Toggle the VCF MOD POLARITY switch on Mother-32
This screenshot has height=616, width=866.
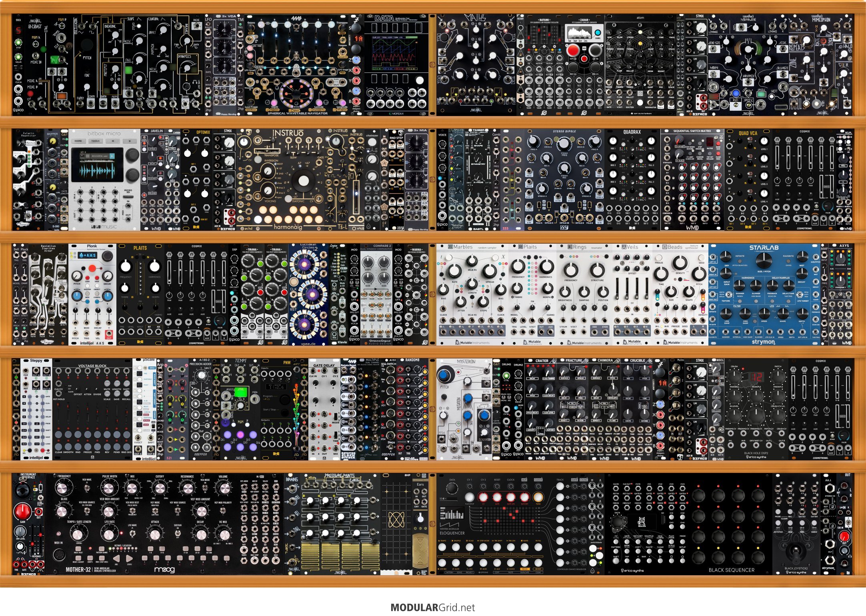[x=222, y=510]
